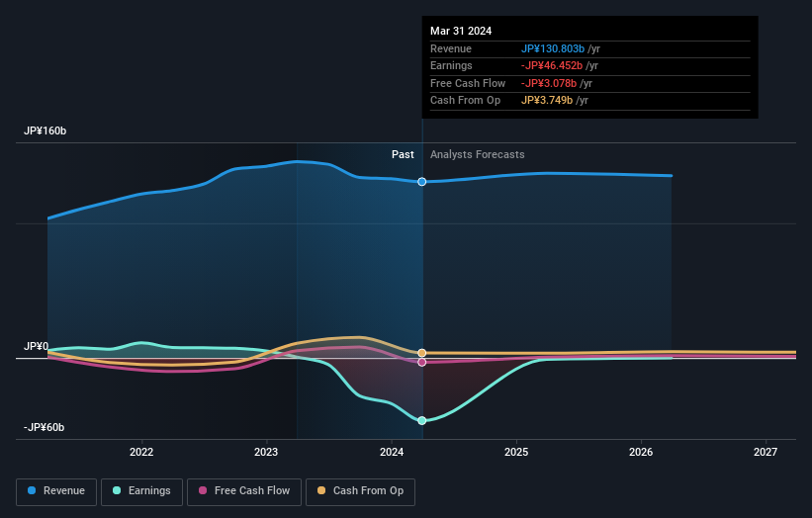
Task: Click the tooltip Free Cash Flow row label
Action: [468, 83]
